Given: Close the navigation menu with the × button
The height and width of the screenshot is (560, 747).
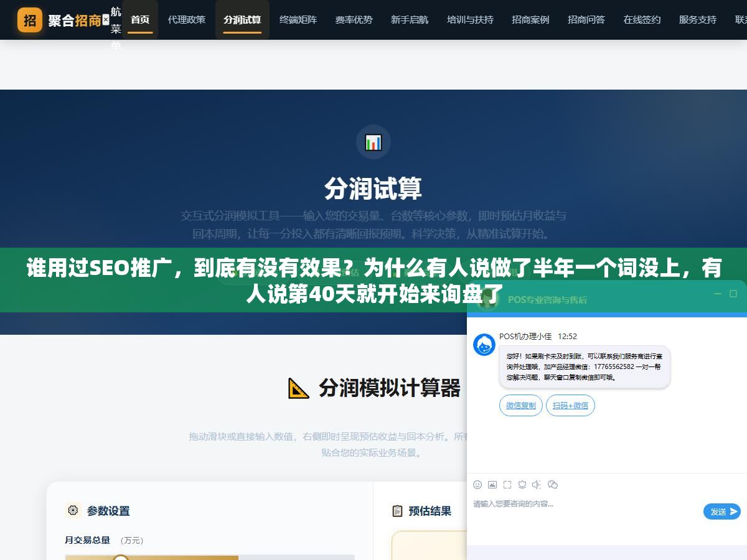Looking at the screenshot, I should tap(105, 20).
